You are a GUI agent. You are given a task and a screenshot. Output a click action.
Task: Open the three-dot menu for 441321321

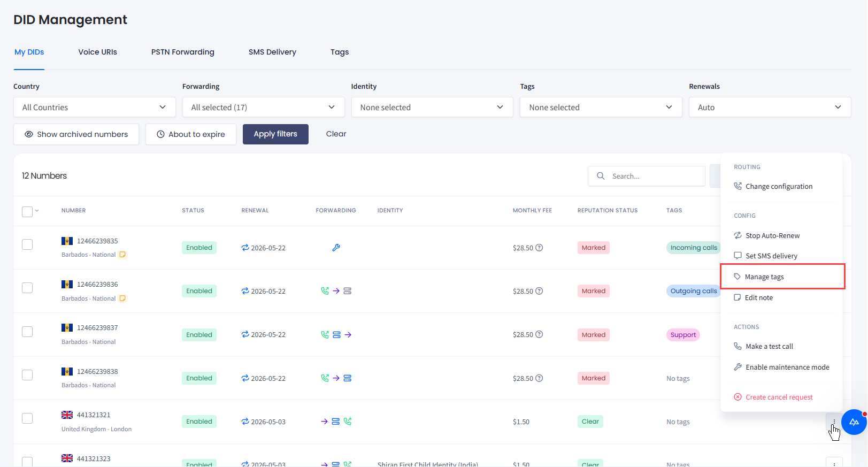point(834,422)
